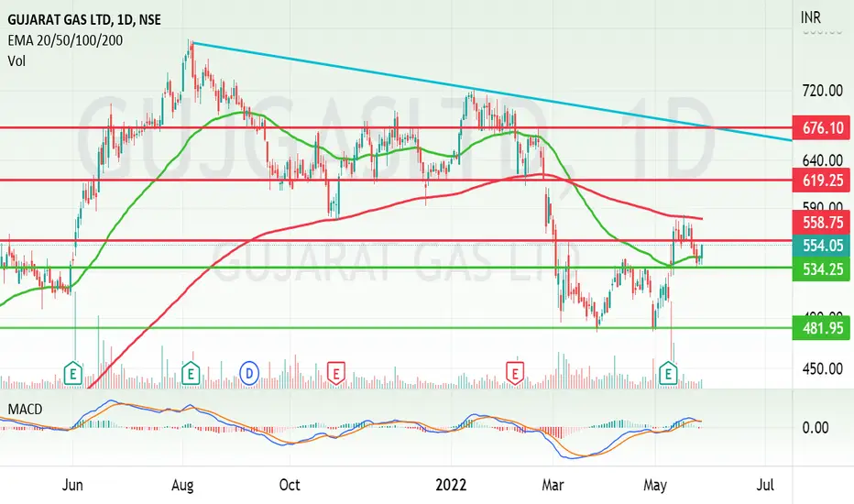Open the May earnings marker icon
The width and height of the screenshot is (854, 504).
(x=668, y=374)
